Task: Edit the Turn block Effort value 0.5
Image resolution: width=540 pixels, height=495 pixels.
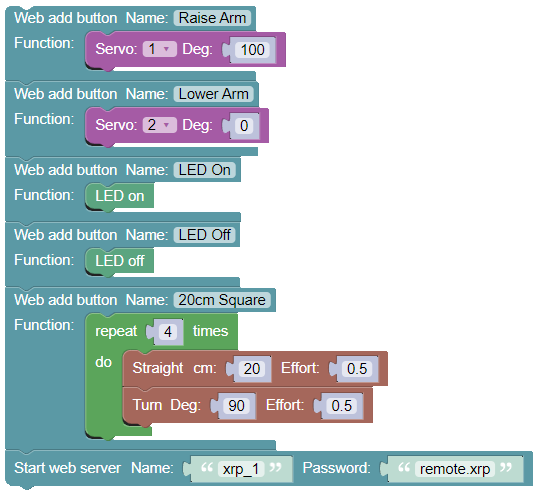Action: click(x=342, y=405)
